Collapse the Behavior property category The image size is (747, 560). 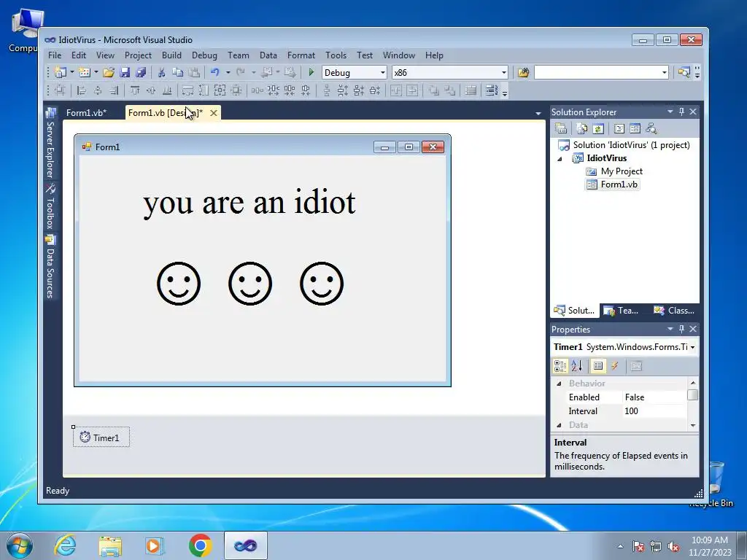(560, 384)
